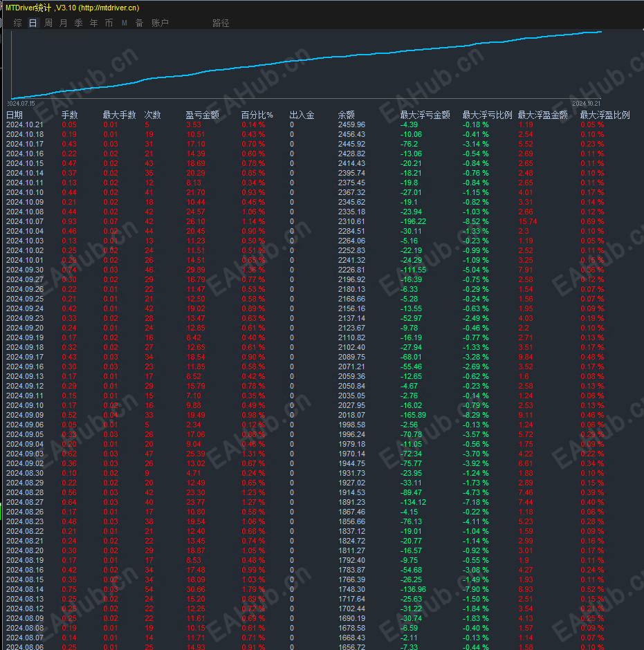
Task: Click the -111.55 floating loss value
Action: tap(413, 270)
